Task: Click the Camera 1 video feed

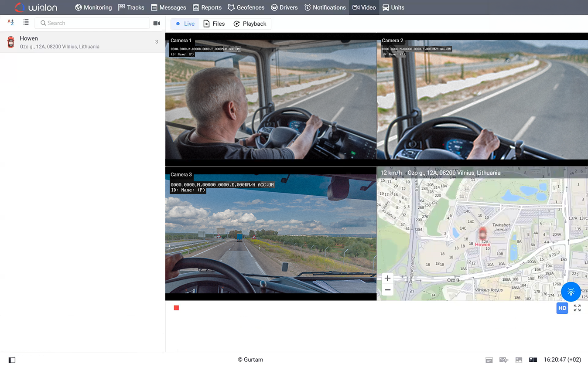Action: coord(271,100)
